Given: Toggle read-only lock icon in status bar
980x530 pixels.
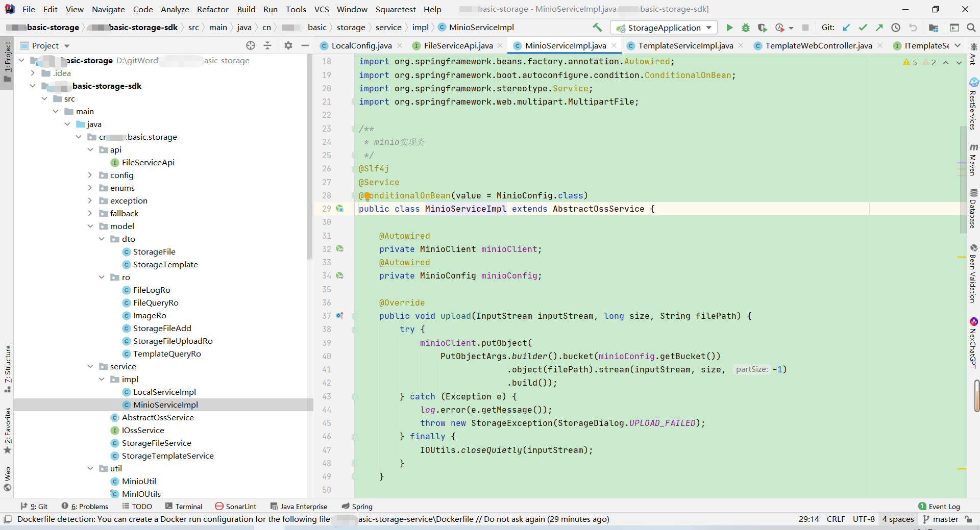Looking at the screenshot, I should pos(968,519).
